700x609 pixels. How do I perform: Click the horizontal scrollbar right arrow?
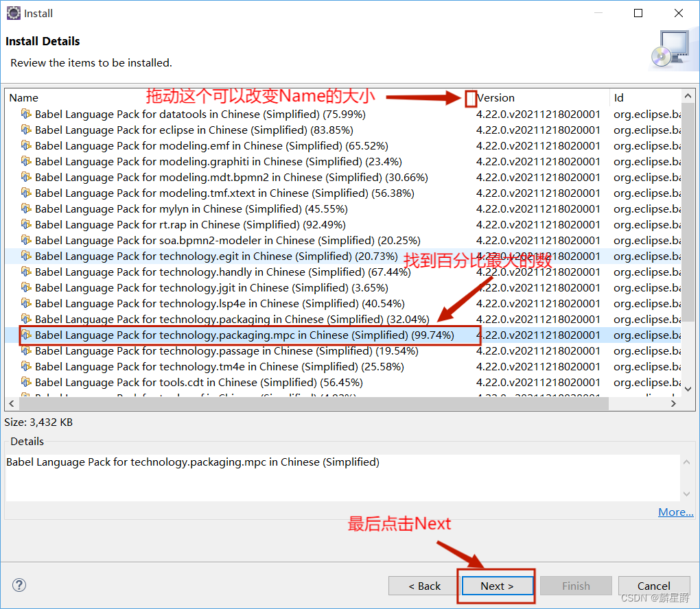674,403
